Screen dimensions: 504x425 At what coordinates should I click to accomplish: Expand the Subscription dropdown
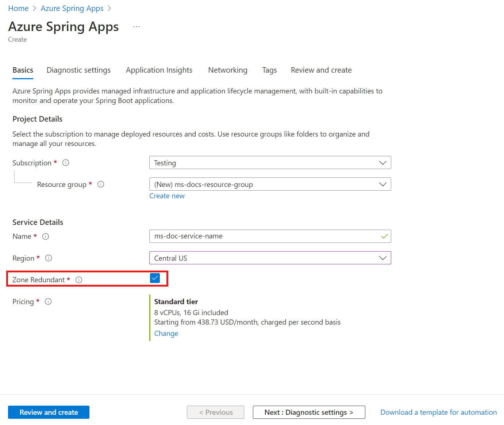coord(270,163)
